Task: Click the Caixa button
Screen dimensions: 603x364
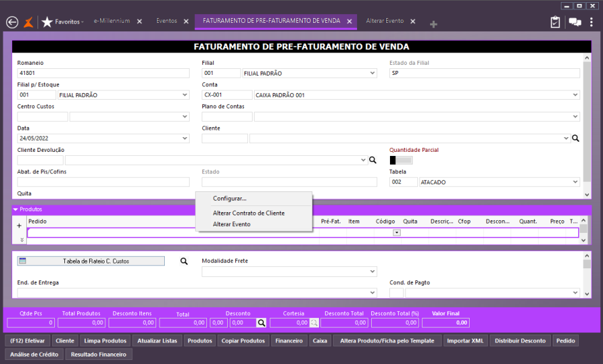Action: pos(320,341)
